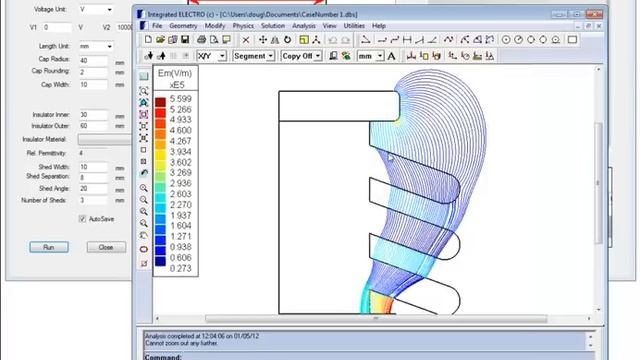640x360 pixels.
Task: Open the View menu
Action: (x=329, y=26)
